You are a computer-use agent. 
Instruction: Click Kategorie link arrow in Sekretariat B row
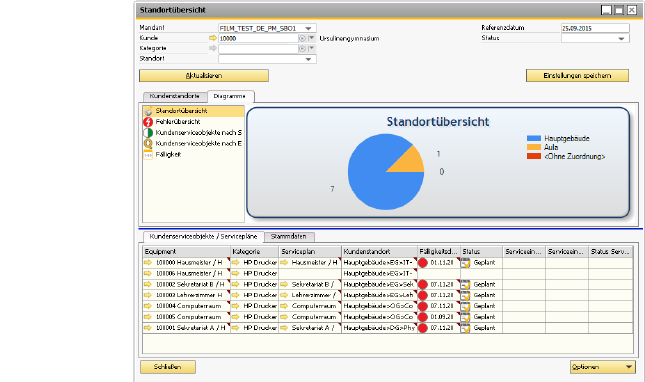[236, 284]
